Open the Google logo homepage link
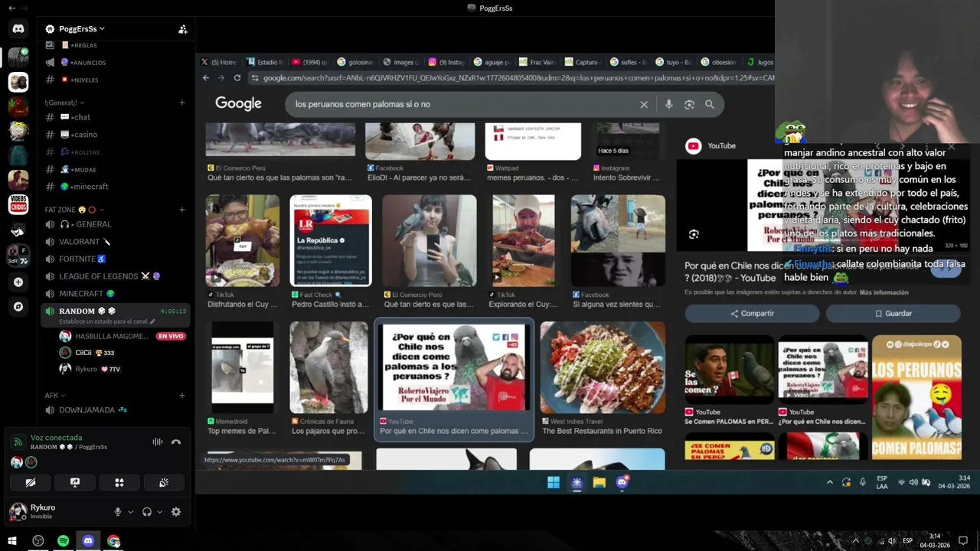 click(238, 103)
